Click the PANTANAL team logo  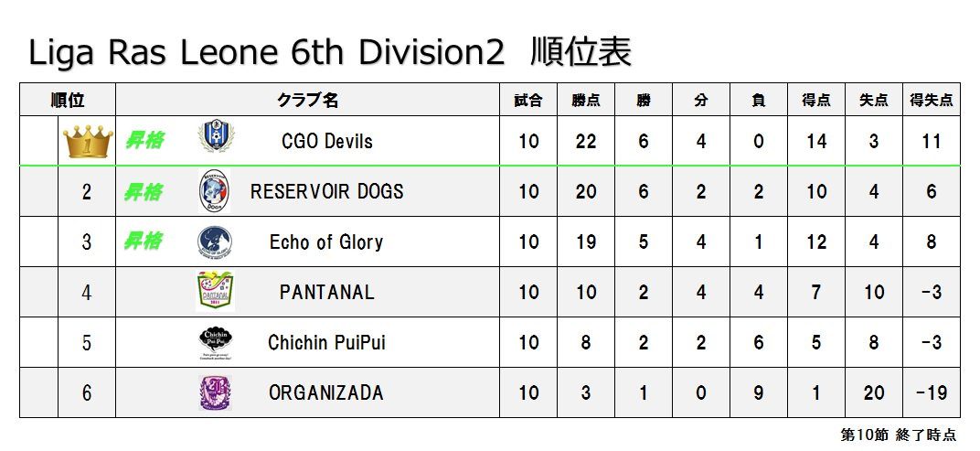coord(216,292)
